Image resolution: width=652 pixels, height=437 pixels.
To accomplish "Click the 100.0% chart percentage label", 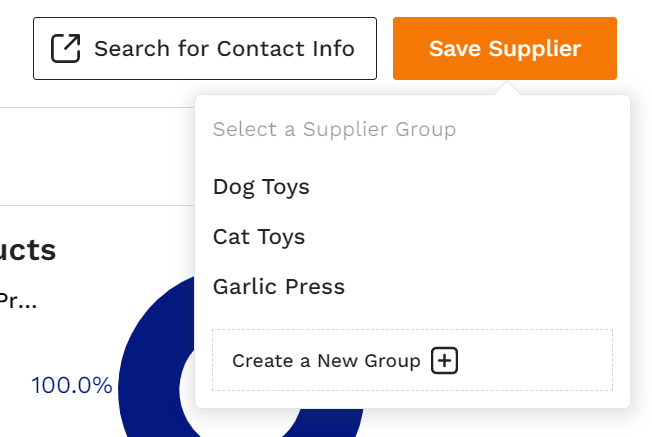I will (x=72, y=385).
